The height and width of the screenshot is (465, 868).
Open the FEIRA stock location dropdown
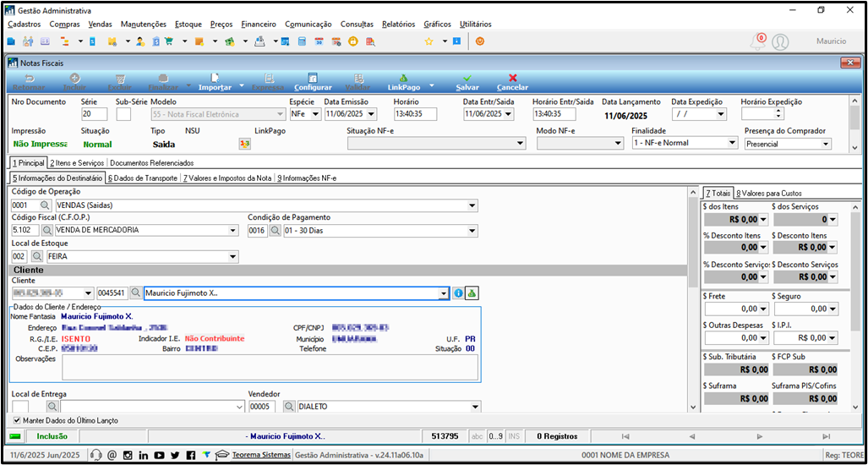point(233,256)
